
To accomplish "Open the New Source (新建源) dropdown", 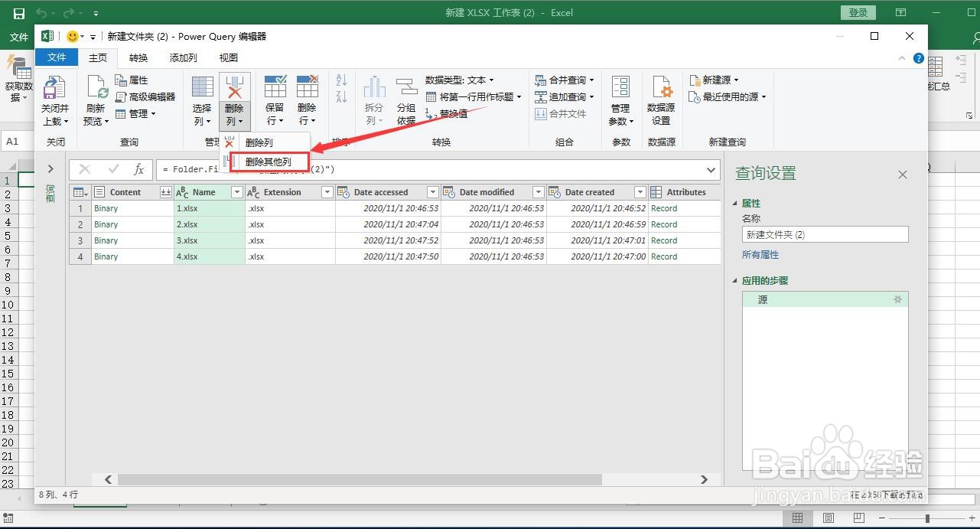I will [714, 80].
